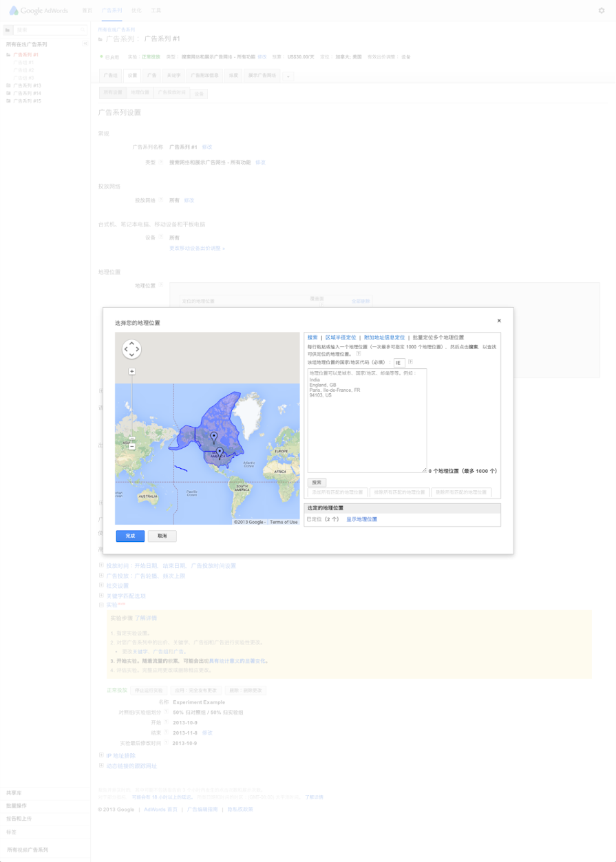Open 隐私权政策 footer link
The width and height of the screenshot is (616, 862).
(240, 809)
